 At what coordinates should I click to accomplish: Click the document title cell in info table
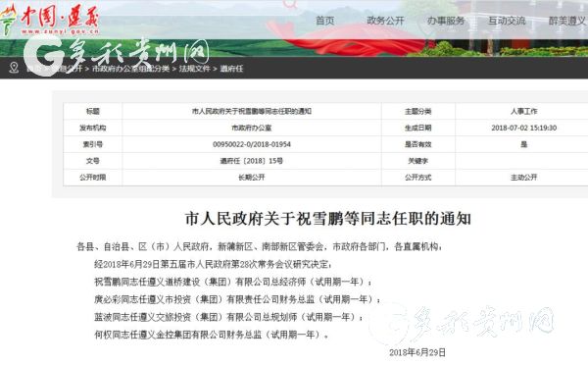click(x=252, y=111)
